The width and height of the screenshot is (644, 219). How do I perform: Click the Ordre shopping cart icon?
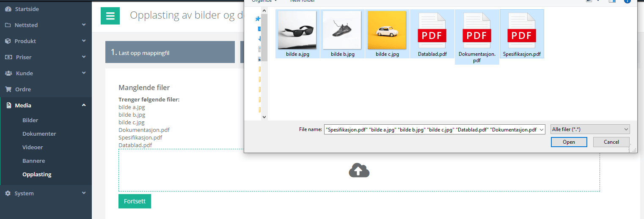[8, 89]
